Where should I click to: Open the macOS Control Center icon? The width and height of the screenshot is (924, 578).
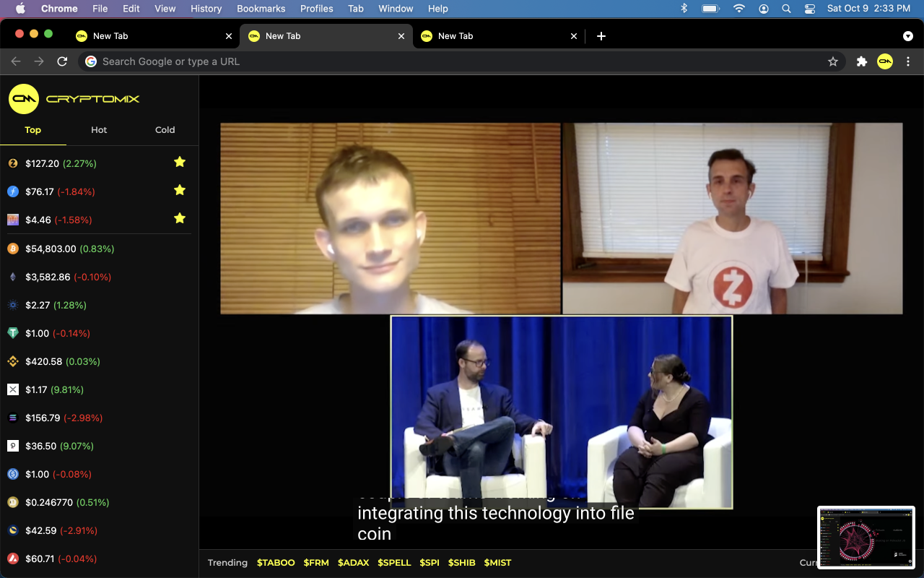[809, 9]
